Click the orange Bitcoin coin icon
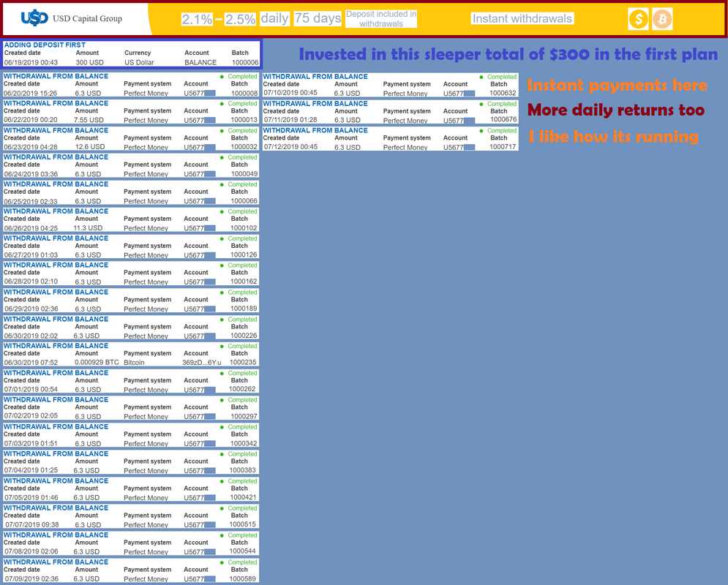728x585 pixels. coord(662,19)
